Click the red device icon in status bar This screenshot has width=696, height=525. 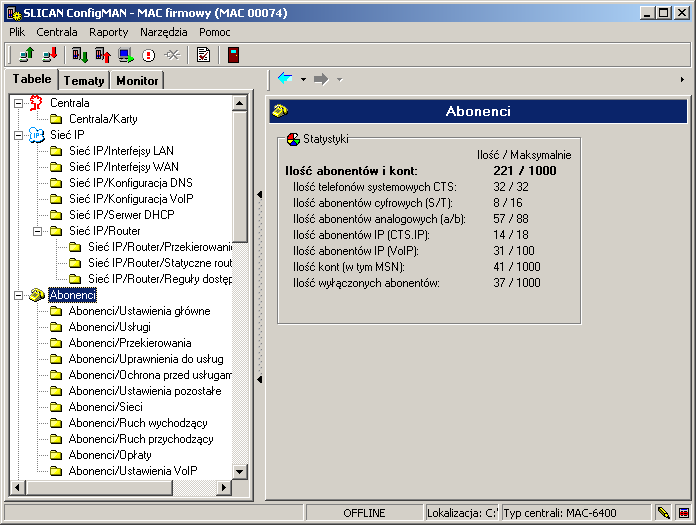click(x=684, y=513)
